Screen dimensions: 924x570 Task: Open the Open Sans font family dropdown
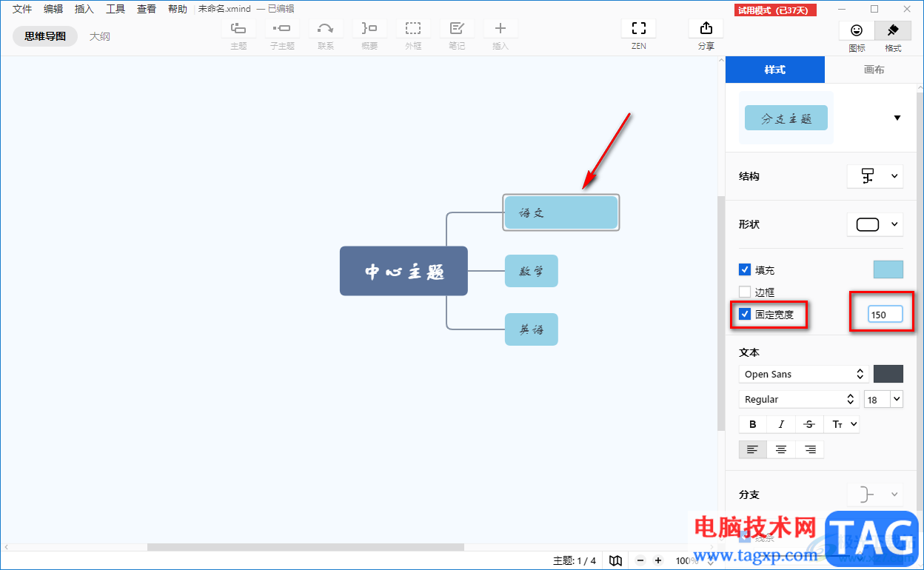click(x=803, y=374)
